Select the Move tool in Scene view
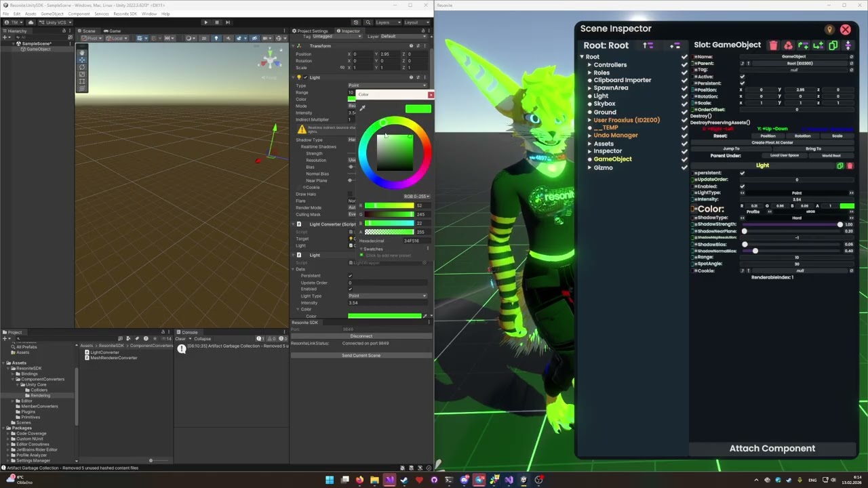The height and width of the screenshot is (488, 868). tap(82, 60)
